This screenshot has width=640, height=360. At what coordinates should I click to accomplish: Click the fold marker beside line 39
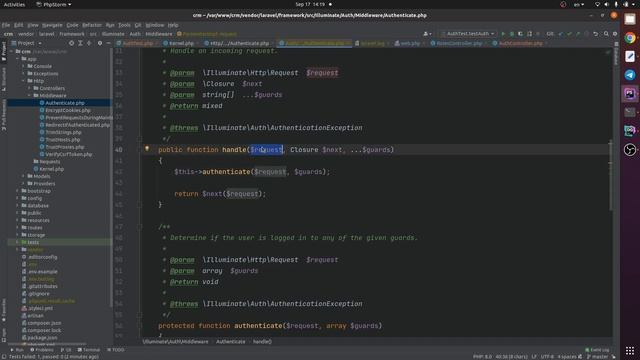pyautogui.click(x=140, y=139)
